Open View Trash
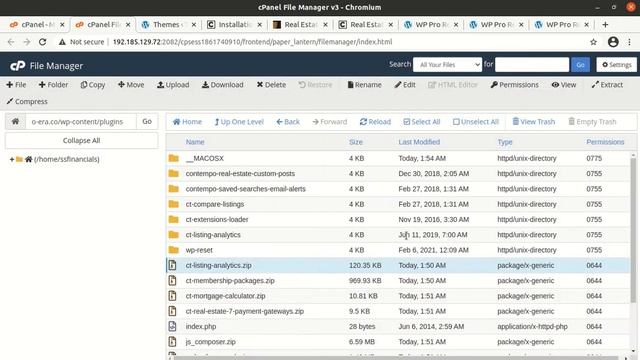 tap(534, 122)
